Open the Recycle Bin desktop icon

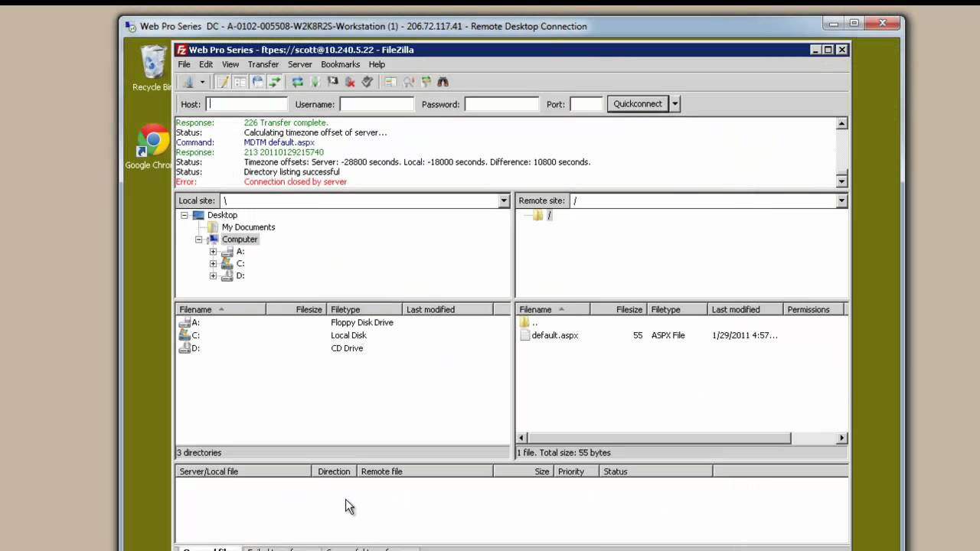153,69
